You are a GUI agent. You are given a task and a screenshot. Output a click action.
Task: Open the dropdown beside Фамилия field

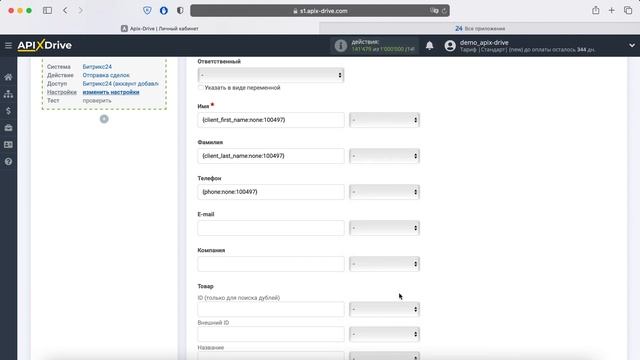(384, 156)
